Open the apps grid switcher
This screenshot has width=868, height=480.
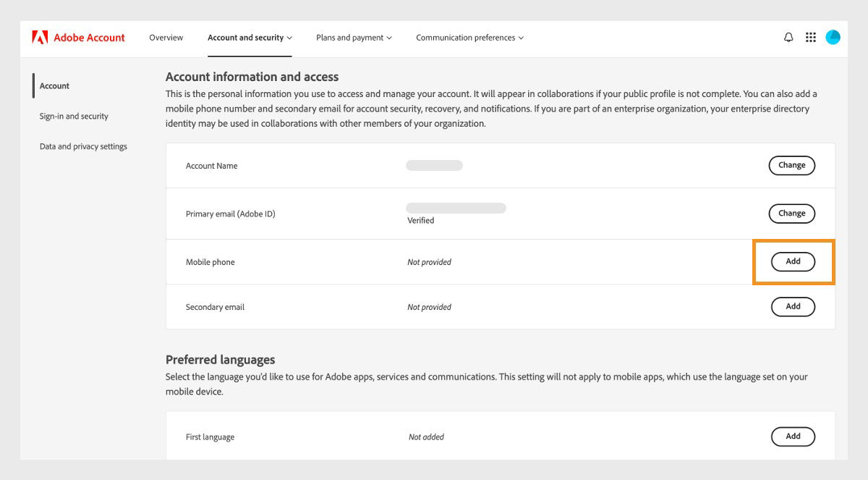click(x=811, y=38)
